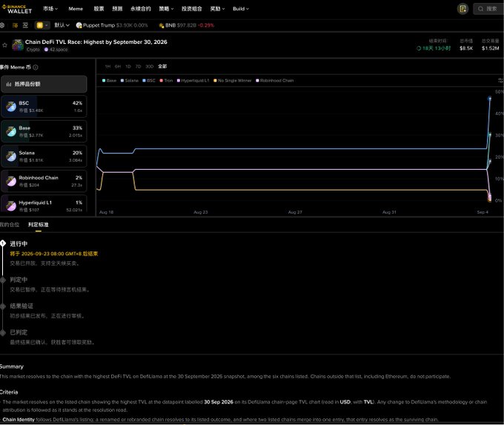Open the 42.space source link
The image size is (504, 425).
click(56, 50)
